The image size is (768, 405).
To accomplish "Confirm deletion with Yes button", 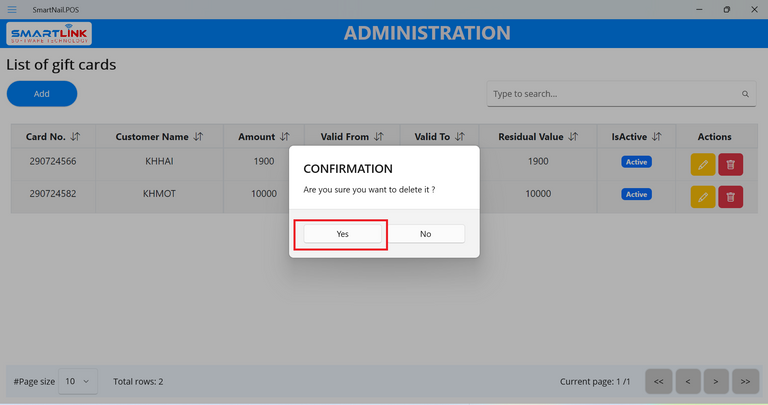I will [x=342, y=234].
